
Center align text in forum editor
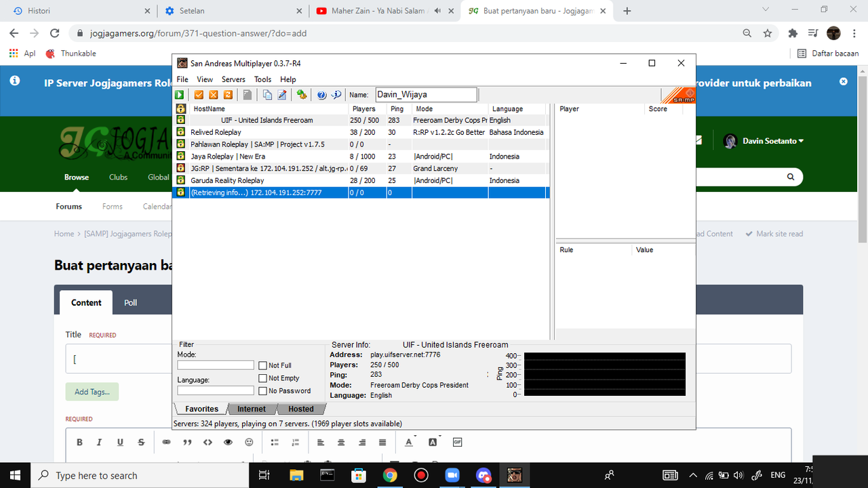tap(341, 442)
